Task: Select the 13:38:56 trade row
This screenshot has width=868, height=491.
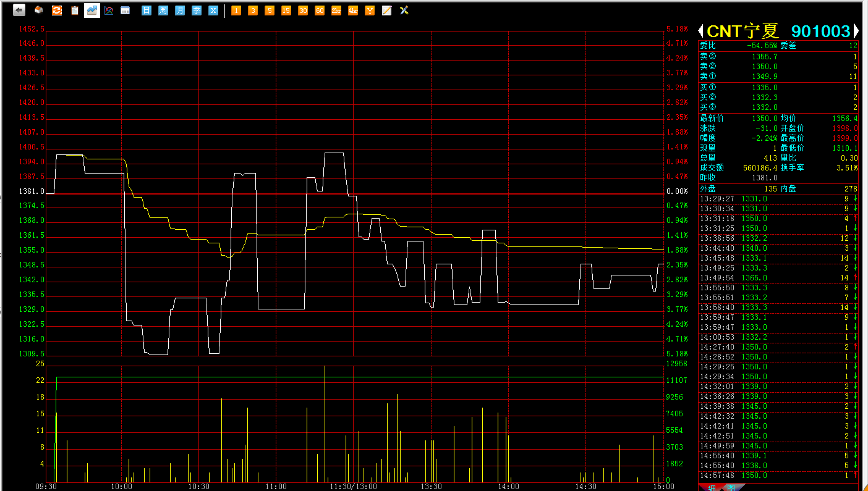Action: coord(779,238)
